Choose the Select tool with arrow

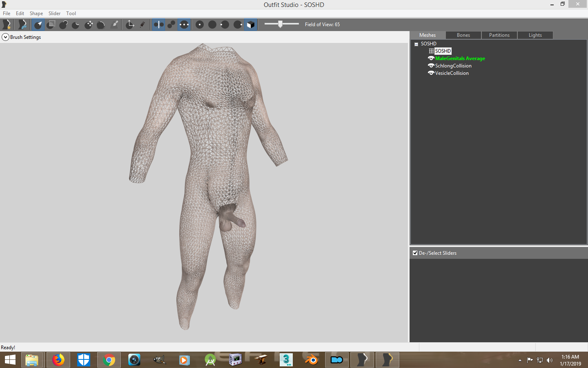point(38,25)
